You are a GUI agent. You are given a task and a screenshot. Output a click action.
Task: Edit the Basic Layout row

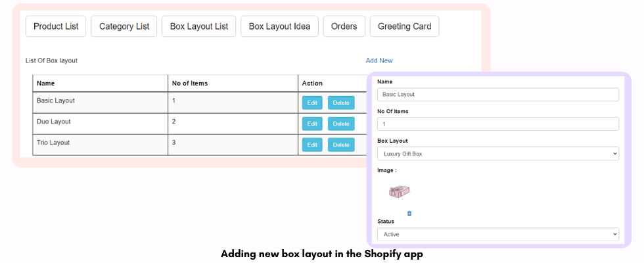(x=312, y=103)
